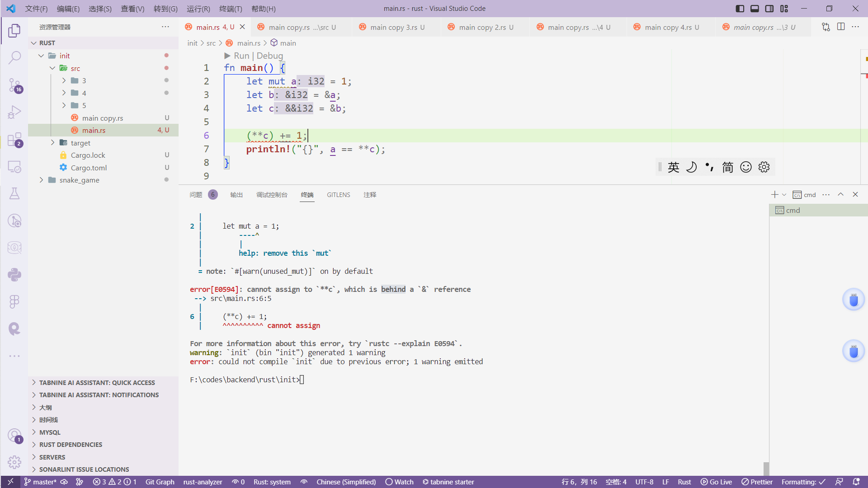Open the Search view in activity bar
Screen dimensions: 868x488
coord(14,57)
